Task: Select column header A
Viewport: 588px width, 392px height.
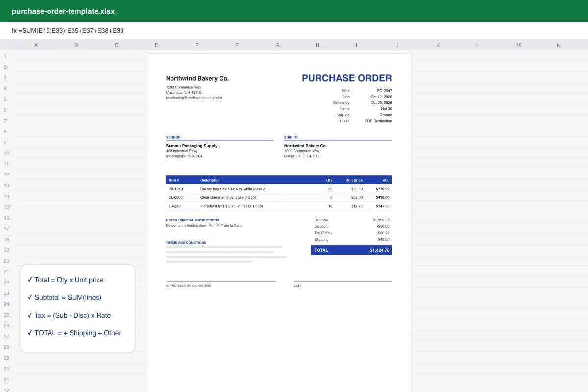Action: pyautogui.click(x=36, y=45)
